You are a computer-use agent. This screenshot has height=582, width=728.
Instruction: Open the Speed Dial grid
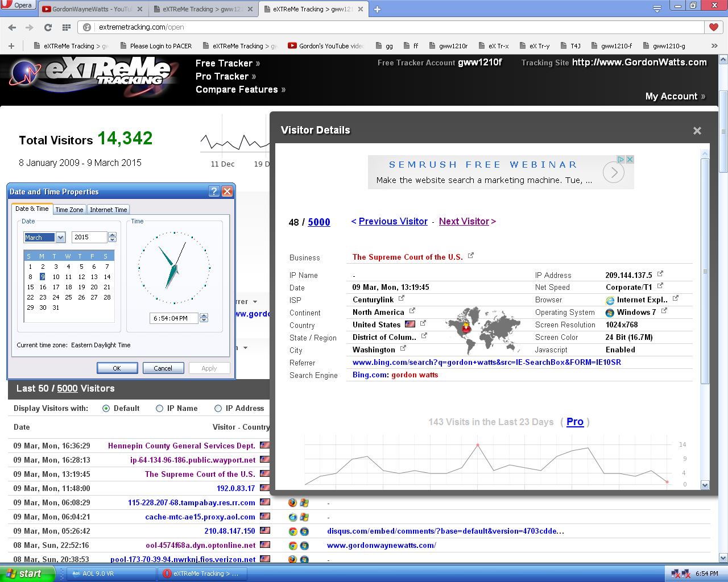[66, 27]
